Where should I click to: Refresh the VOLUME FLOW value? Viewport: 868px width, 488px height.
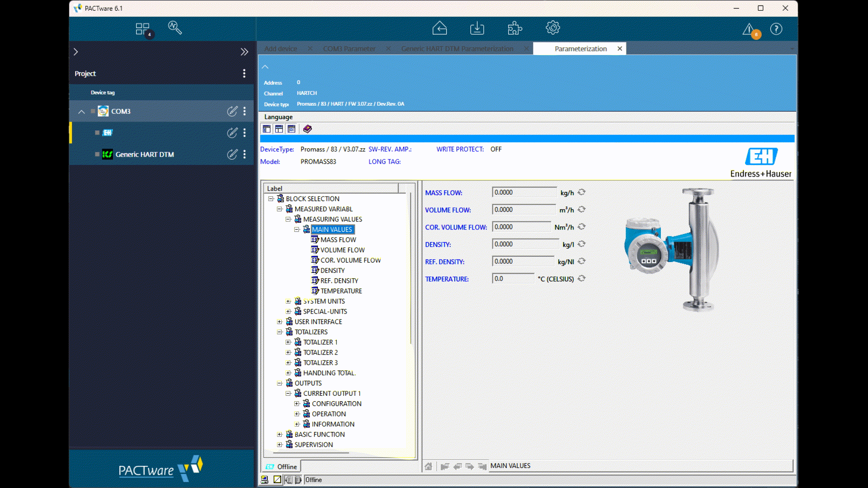tap(582, 210)
